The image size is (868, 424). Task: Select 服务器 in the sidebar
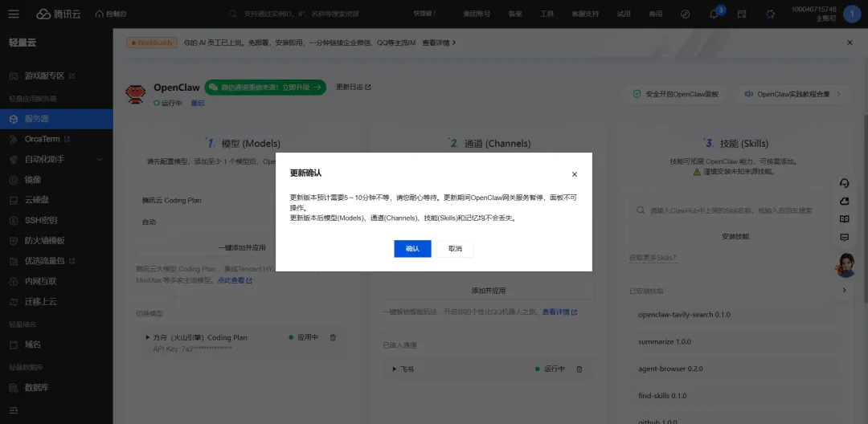56,119
